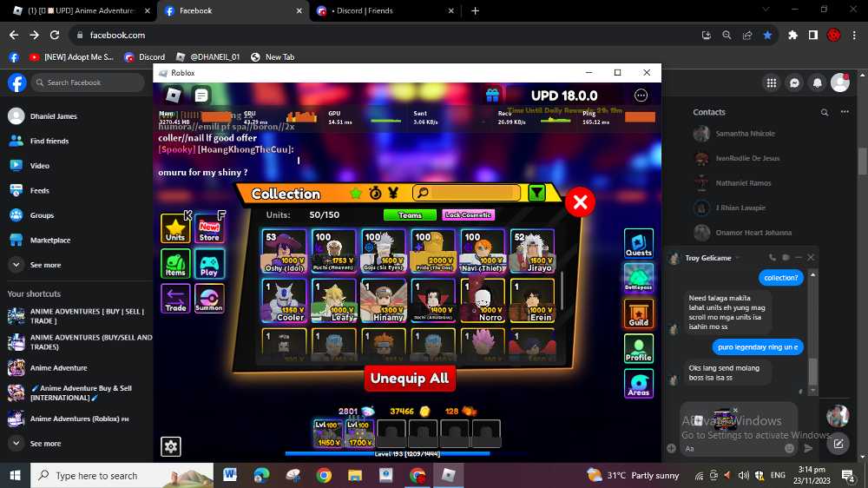Screen dimensions: 868x488
Task: Open the Quests panel icon
Action: 638,243
